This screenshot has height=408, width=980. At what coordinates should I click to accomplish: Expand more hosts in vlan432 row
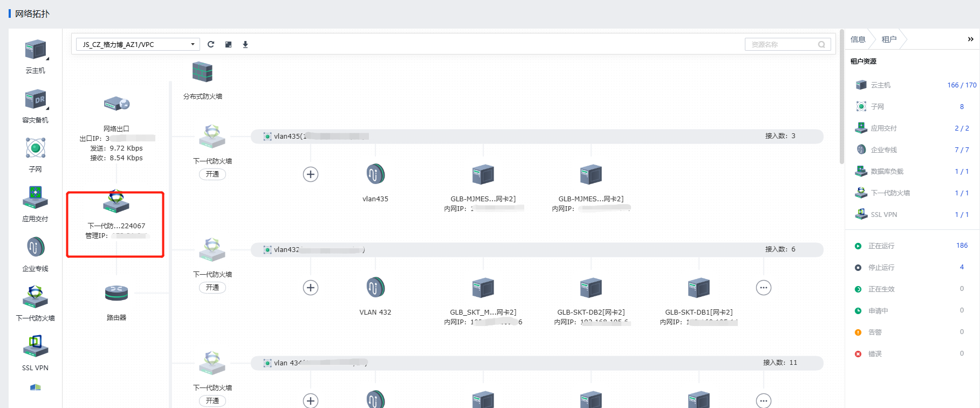pyautogui.click(x=763, y=288)
